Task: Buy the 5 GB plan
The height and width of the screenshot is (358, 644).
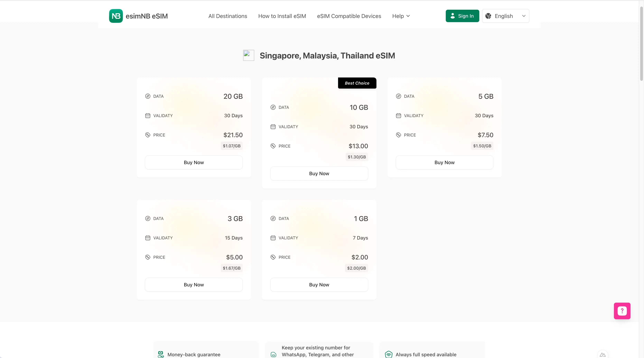Action: click(x=445, y=162)
